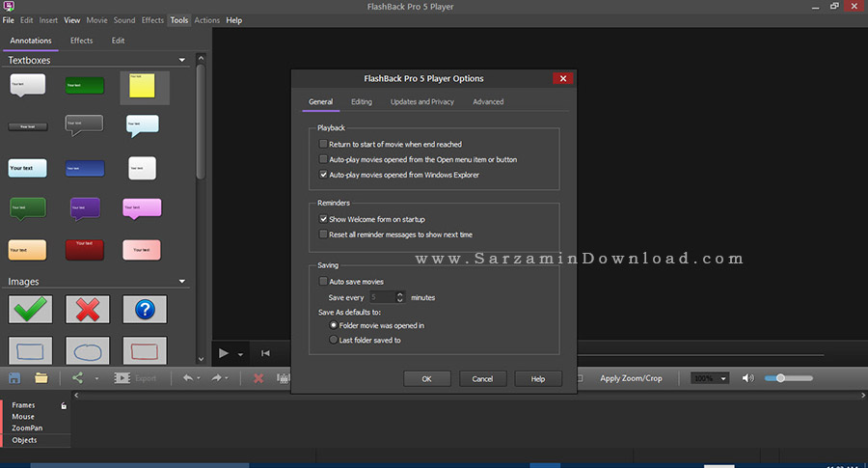
Task: Choose the orange textbox style
Action: point(27,250)
